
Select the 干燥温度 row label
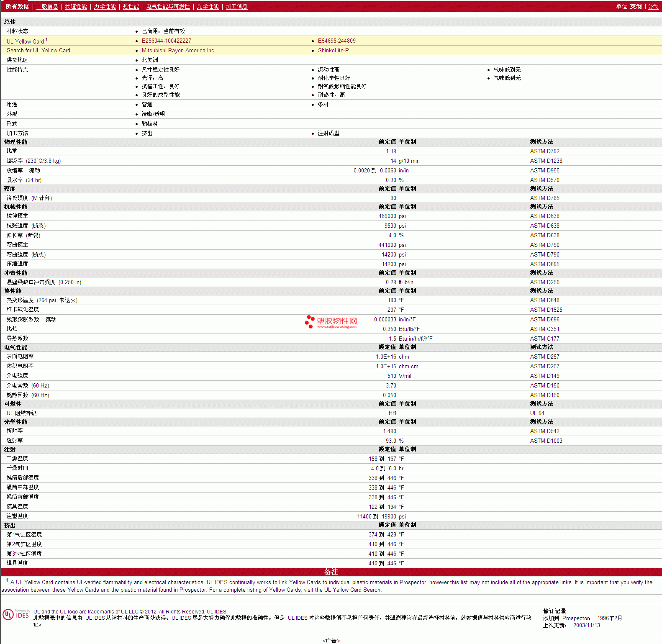point(17,459)
